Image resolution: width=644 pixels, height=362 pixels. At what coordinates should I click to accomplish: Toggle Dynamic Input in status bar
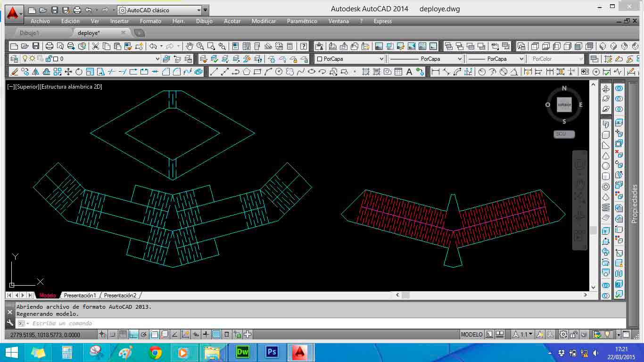point(196,335)
